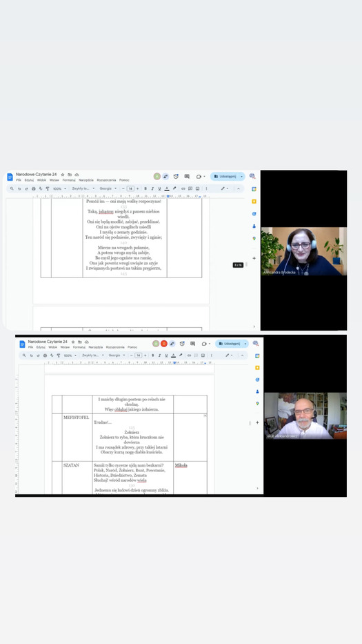The height and width of the screenshot is (644, 362).
Task: Collapse the toolbar chevron in Jakub's recording
Action: [x=242, y=355]
